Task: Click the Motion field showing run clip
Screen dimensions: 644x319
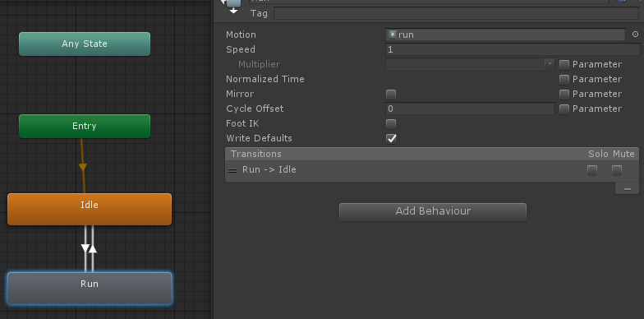Action: 505,35
